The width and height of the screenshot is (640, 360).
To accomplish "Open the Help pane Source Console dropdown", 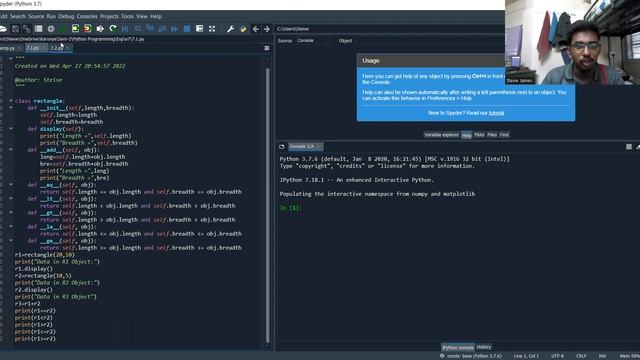I will [313, 41].
